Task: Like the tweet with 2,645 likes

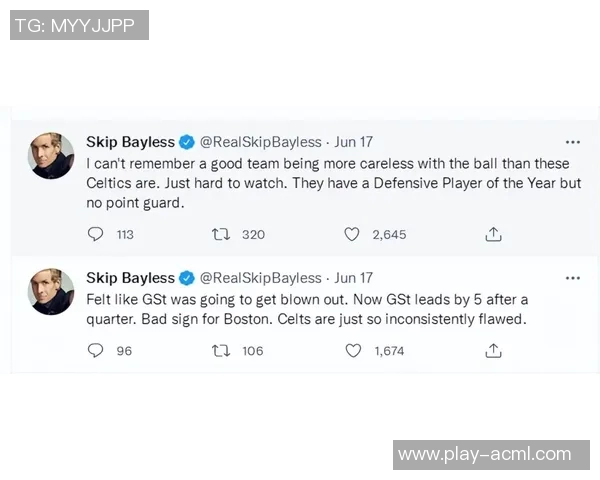Action: 352,234
